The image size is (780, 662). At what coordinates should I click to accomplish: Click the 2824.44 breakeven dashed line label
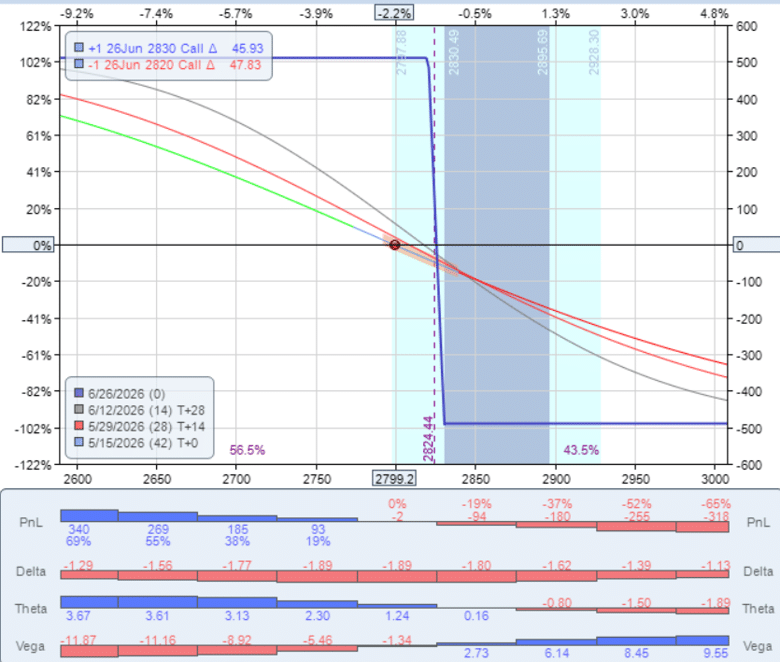coord(428,439)
